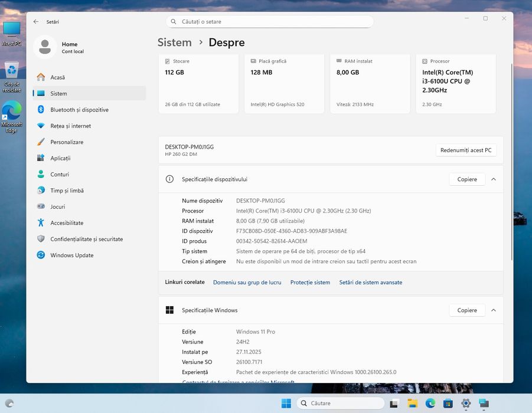Viewport: 532px width, 413px height.
Task: Click the Timp și limbă globe icon
Action: click(41, 190)
